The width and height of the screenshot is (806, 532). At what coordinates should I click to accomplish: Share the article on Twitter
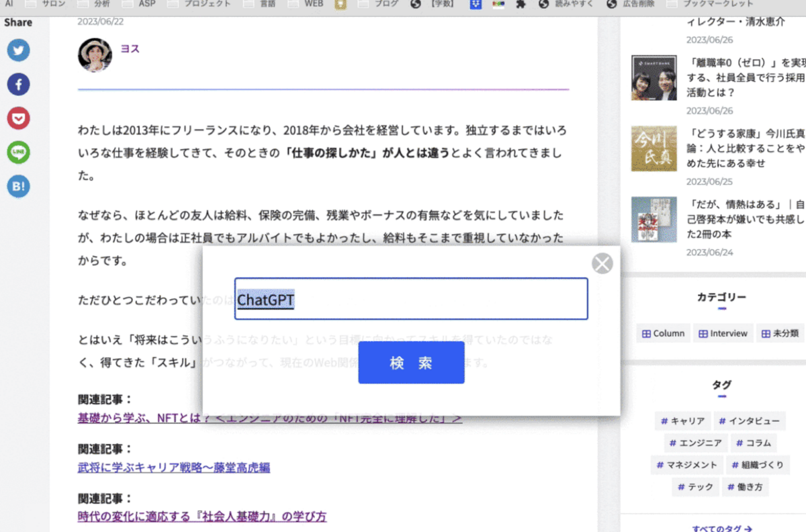pos(19,50)
